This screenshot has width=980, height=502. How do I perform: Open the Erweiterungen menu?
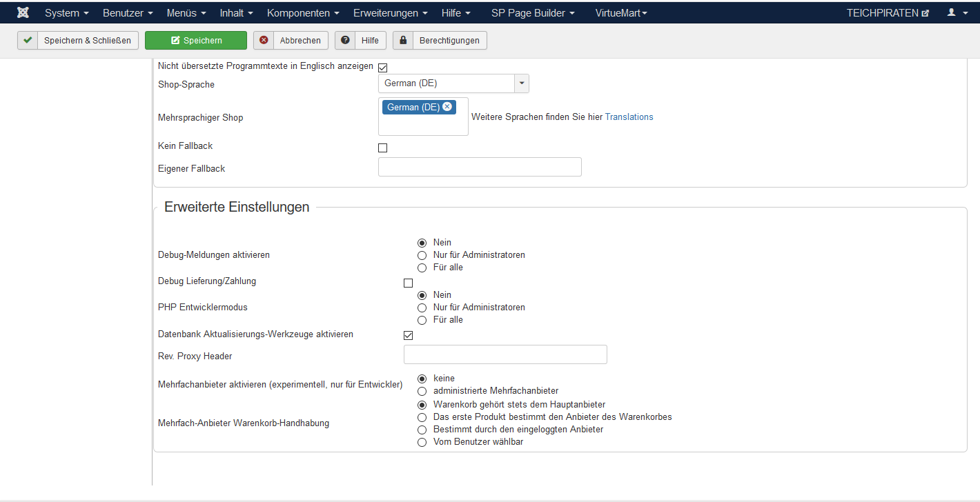click(x=390, y=12)
